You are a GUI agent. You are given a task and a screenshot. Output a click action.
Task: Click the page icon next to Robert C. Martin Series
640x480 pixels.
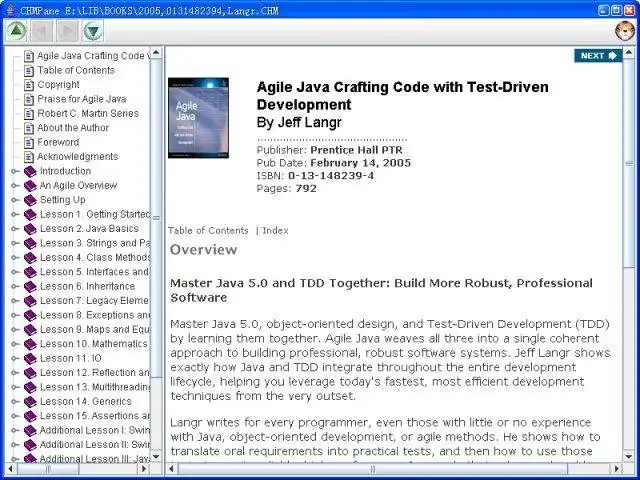point(29,113)
